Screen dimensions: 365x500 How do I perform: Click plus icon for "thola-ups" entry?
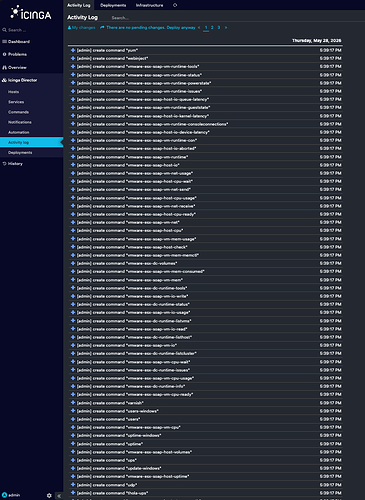click(73, 493)
